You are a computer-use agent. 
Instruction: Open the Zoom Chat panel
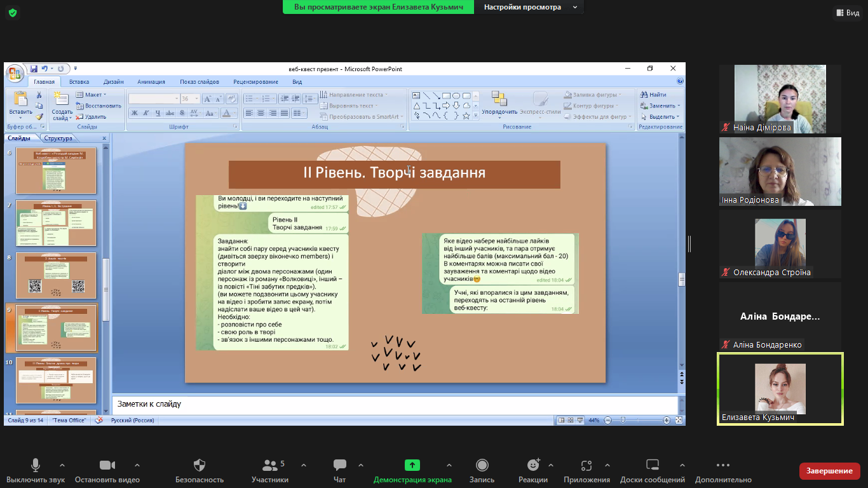tap(340, 465)
